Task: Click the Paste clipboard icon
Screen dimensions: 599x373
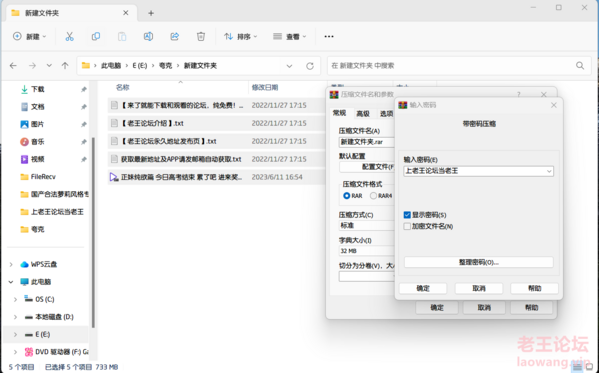Action: [x=122, y=36]
